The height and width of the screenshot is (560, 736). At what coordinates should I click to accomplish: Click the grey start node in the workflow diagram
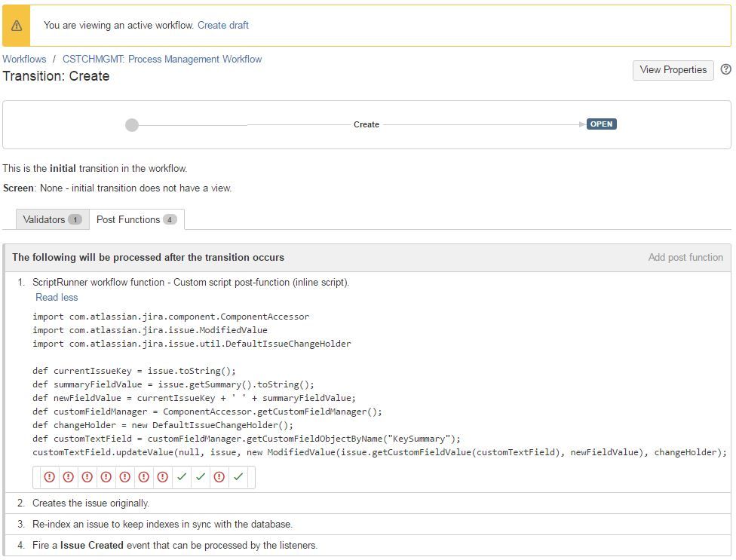[x=132, y=125]
